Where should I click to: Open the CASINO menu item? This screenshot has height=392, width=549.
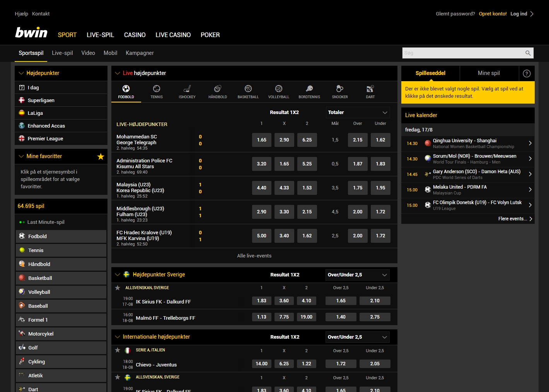pyautogui.click(x=135, y=35)
